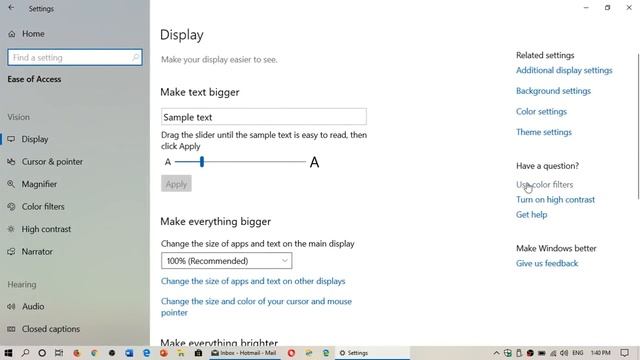Open PowerPoint from the taskbar
This screenshot has width=640, height=360.
(164, 353)
